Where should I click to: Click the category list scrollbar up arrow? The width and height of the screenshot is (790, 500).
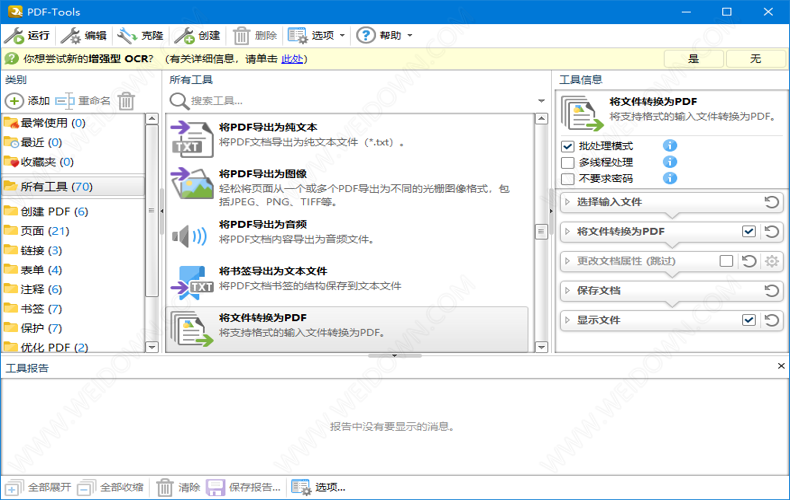click(152, 119)
